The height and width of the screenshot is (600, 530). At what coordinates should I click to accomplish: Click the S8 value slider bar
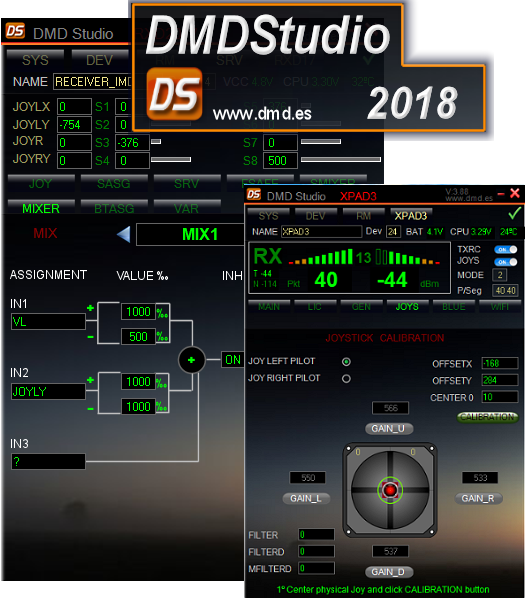point(341,160)
